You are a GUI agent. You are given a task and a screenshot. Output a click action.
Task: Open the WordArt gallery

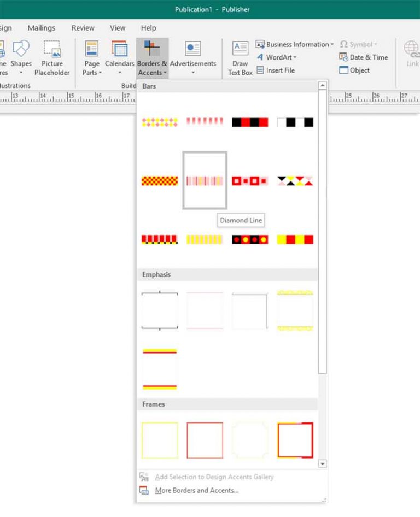277,57
